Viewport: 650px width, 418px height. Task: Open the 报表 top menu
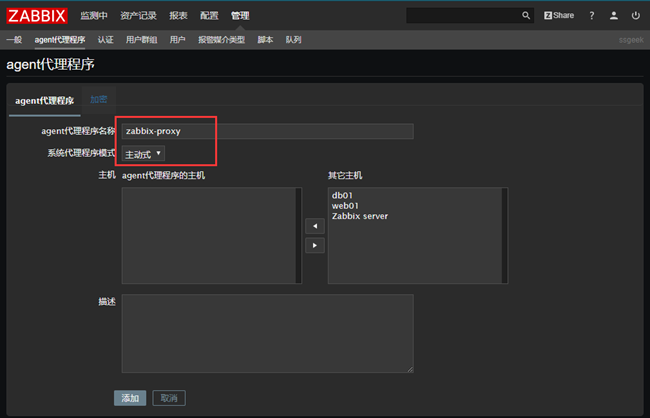pyautogui.click(x=178, y=16)
